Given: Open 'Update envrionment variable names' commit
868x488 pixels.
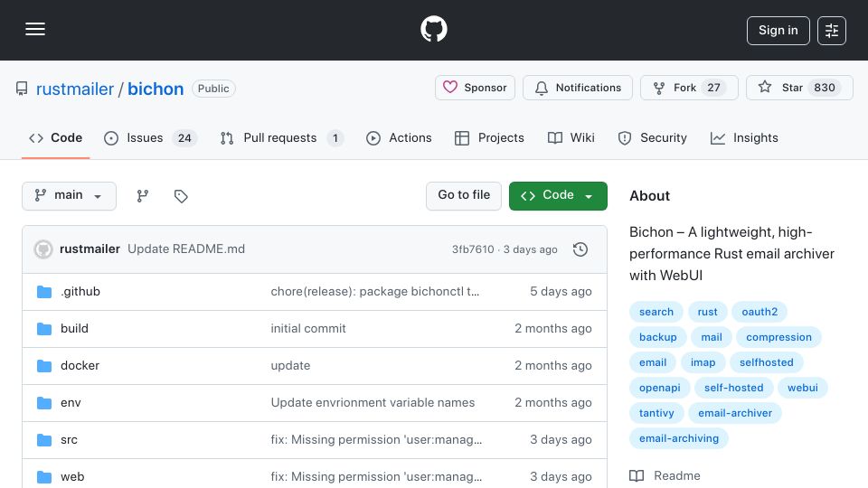Looking at the screenshot, I should (373, 403).
